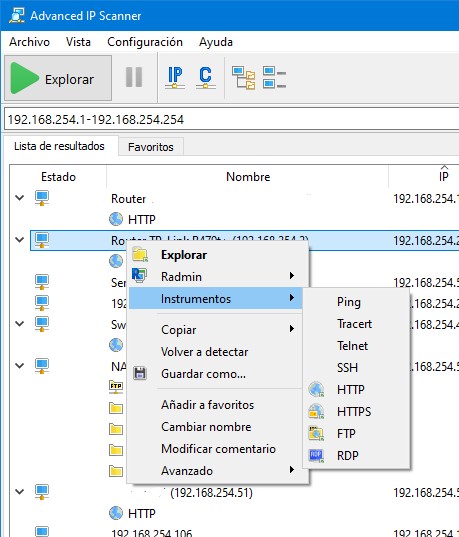The width and height of the screenshot is (459, 537).
Task: Click the IP address range toolbar icon
Action: tap(175, 78)
